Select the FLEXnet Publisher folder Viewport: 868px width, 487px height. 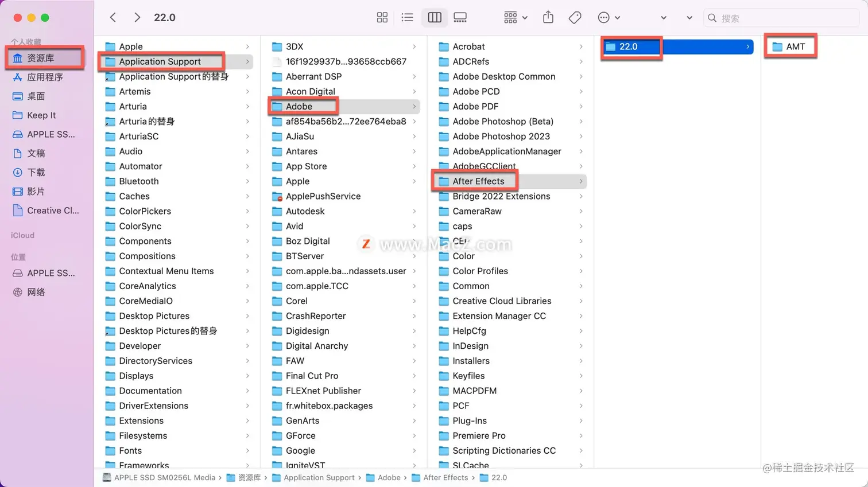pyautogui.click(x=323, y=391)
